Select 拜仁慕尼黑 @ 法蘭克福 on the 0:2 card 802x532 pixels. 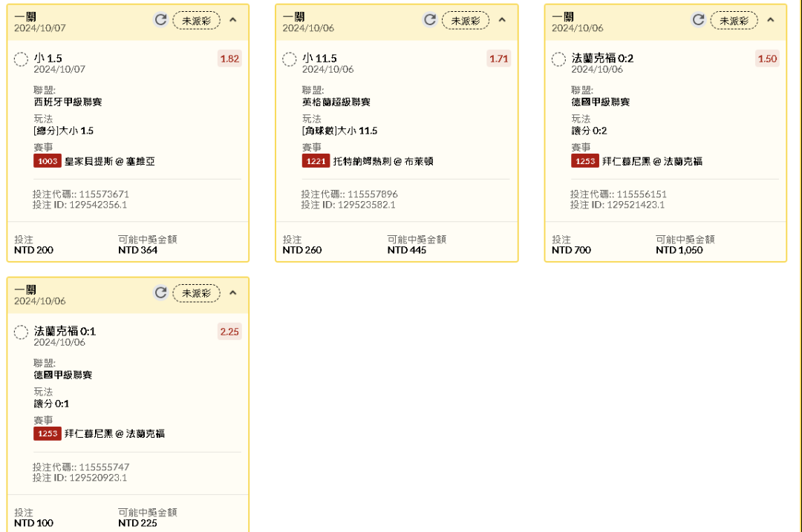click(x=652, y=162)
